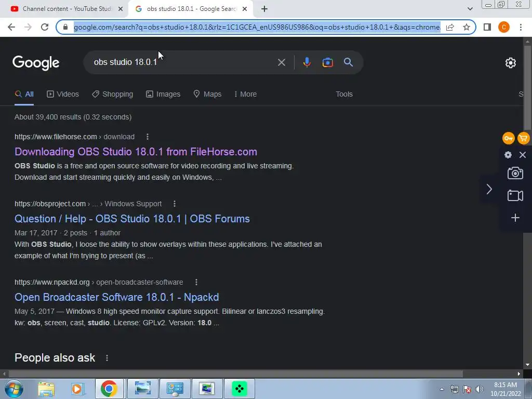The height and width of the screenshot is (399, 532).
Task: Click the About 39,400 results text
Action: (73, 117)
